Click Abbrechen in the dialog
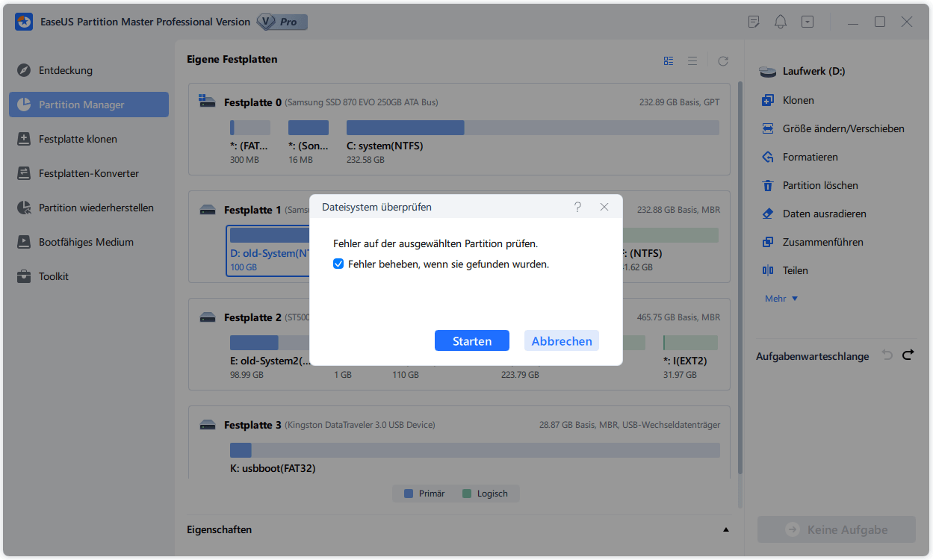 coord(562,341)
